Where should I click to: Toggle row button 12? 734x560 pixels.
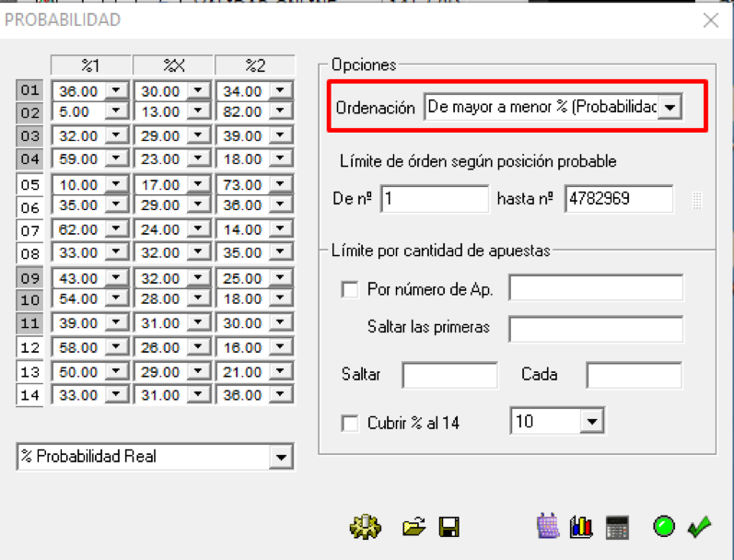pos(29,348)
